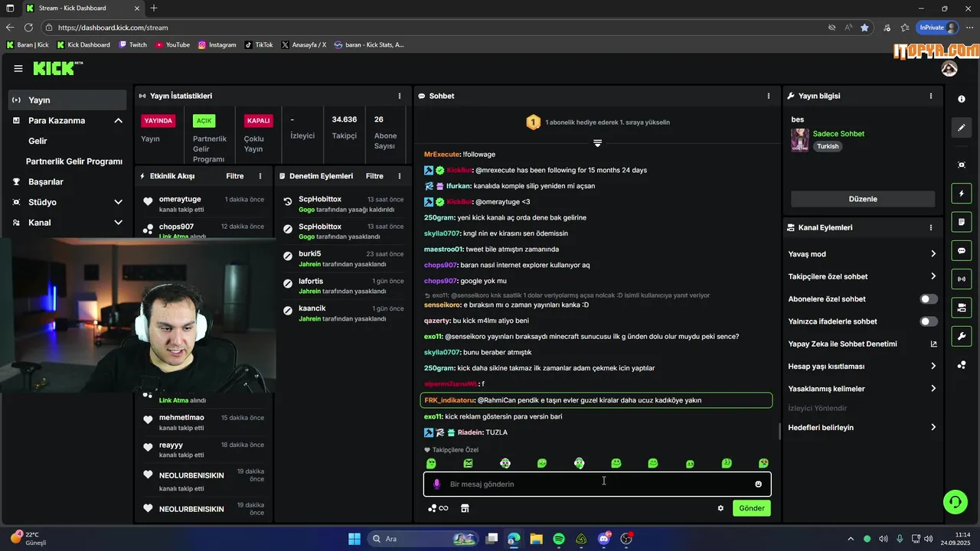Open Partnerlik Gelir Programı sidebar item
This screenshot has width=980, height=551.
pos(74,161)
